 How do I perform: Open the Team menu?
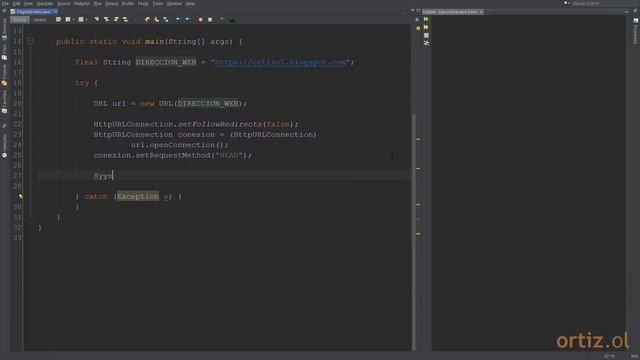pyautogui.click(x=143, y=4)
